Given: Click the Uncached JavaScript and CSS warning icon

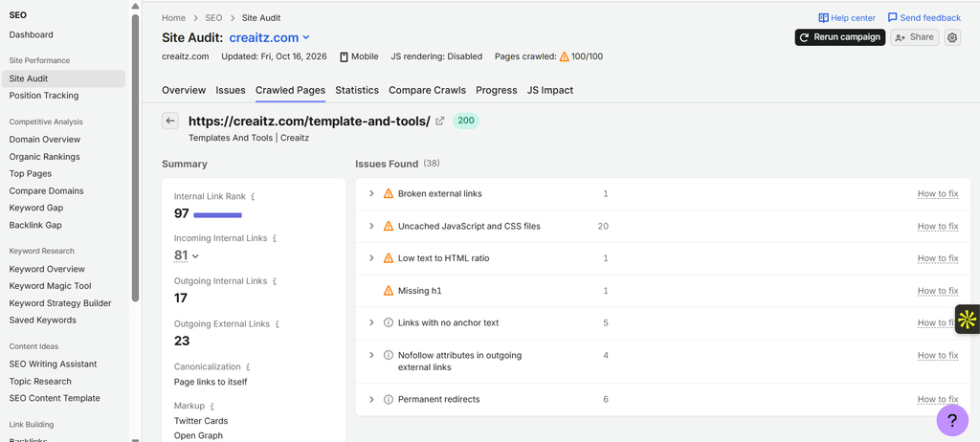Looking at the screenshot, I should pos(389,227).
